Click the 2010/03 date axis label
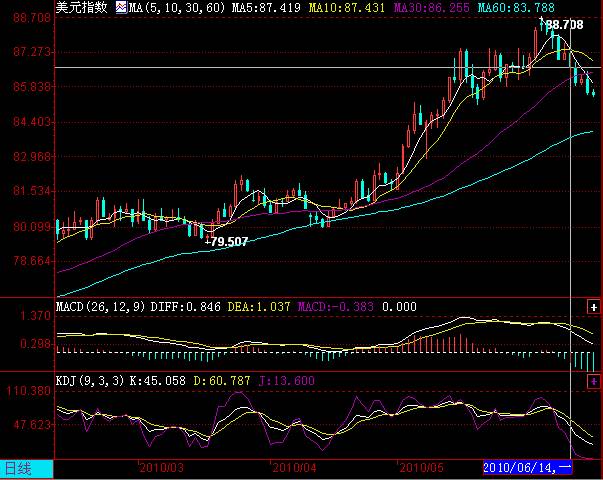The height and width of the screenshot is (480, 603). point(161,468)
